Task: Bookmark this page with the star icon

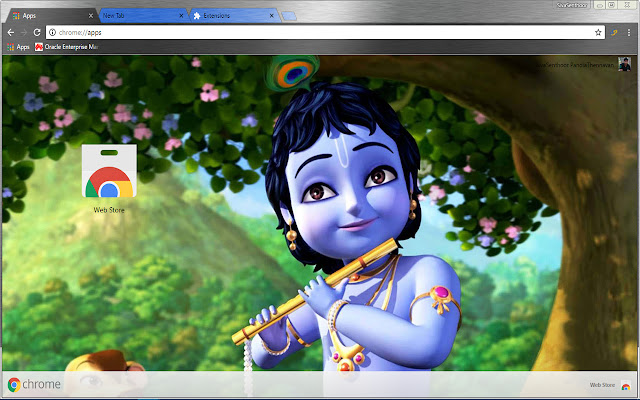Action: [x=598, y=32]
